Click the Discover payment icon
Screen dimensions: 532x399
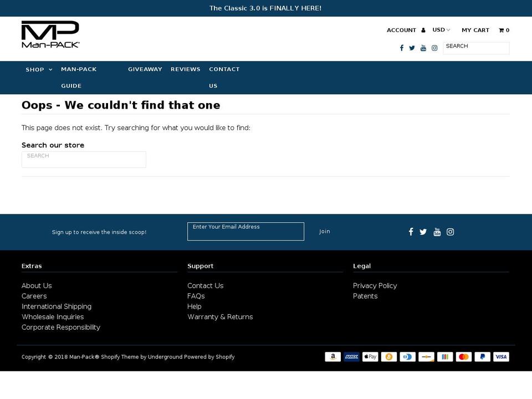coord(426,356)
